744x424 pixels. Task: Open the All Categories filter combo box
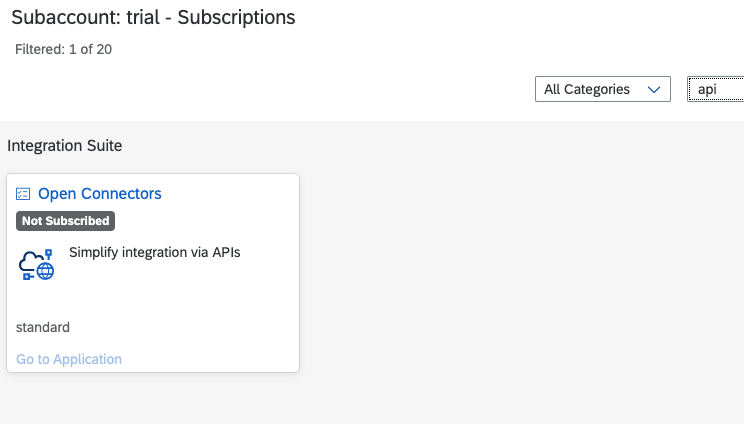tap(602, 89)
